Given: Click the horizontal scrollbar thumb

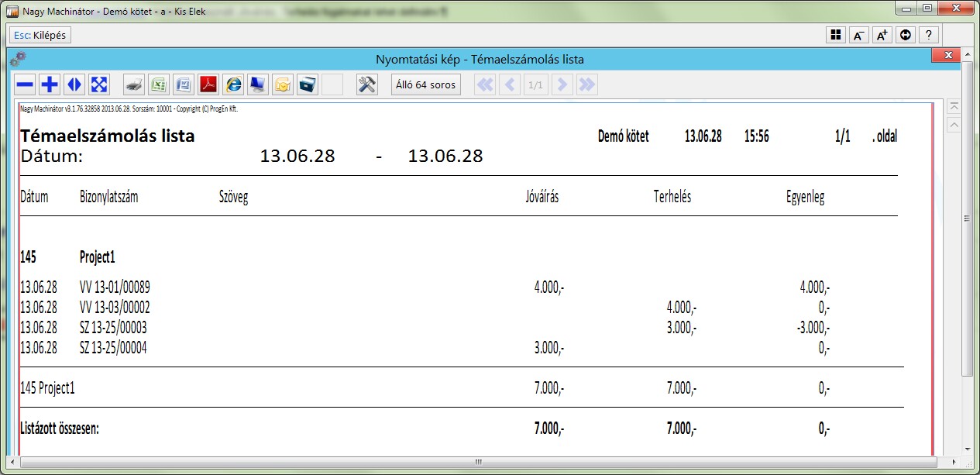Looking at the screenshot, I should tap(478, 463).
